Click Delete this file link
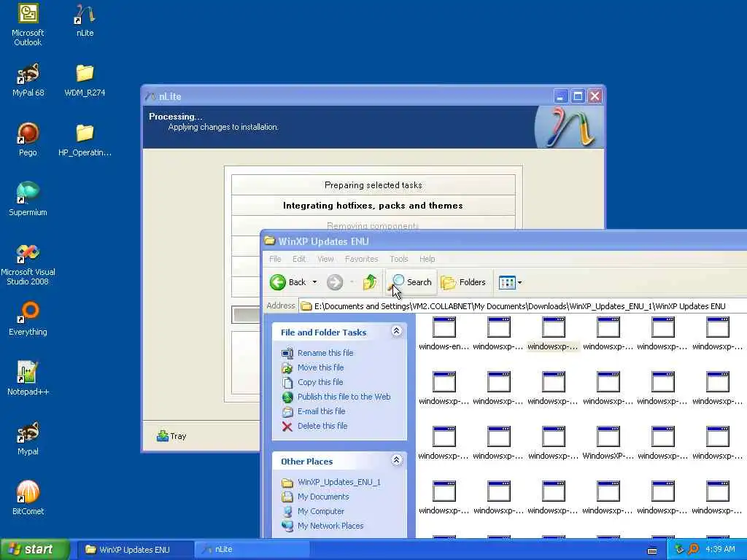 click(322, 426)
